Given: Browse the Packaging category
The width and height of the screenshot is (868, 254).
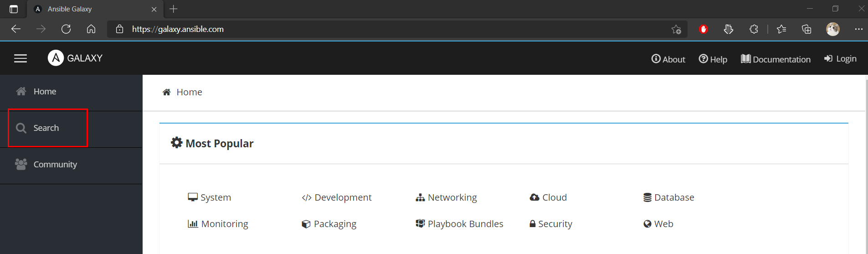Looking at the screenshot, I should tap(329, 224).
